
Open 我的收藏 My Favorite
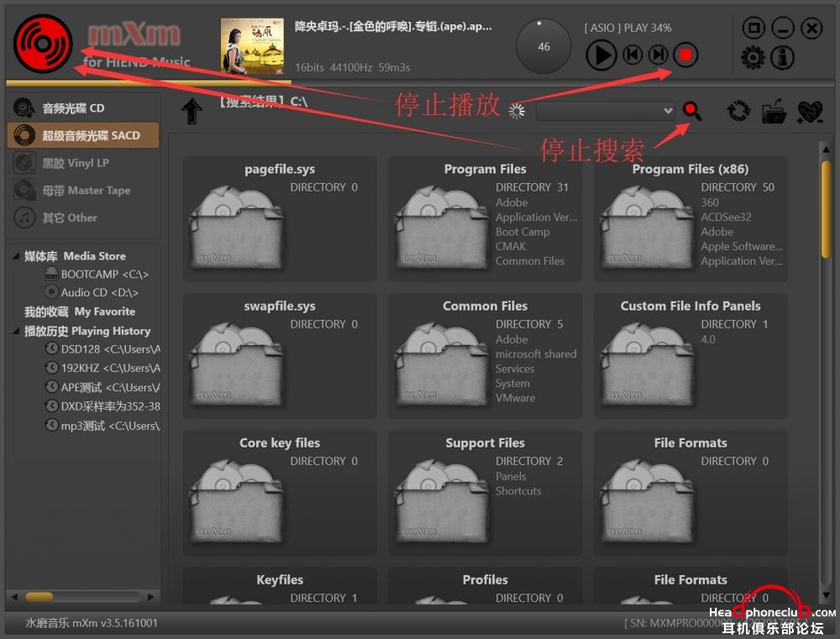(80, 312)
